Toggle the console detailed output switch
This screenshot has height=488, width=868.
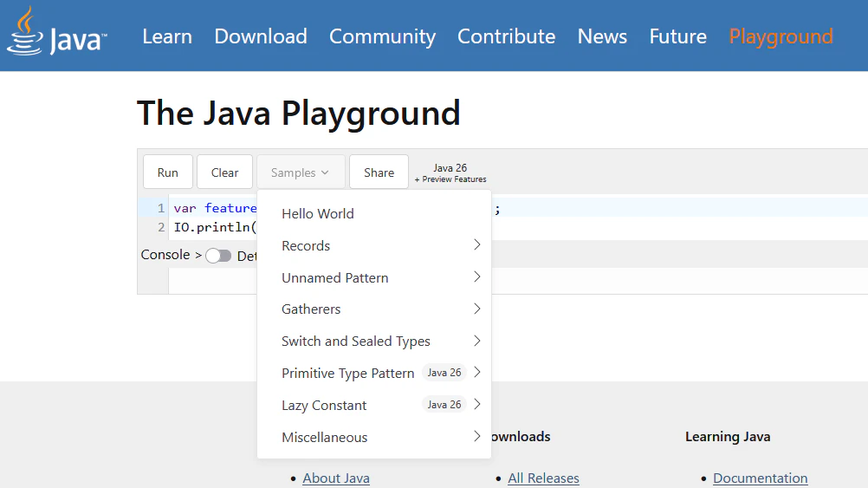218,256
